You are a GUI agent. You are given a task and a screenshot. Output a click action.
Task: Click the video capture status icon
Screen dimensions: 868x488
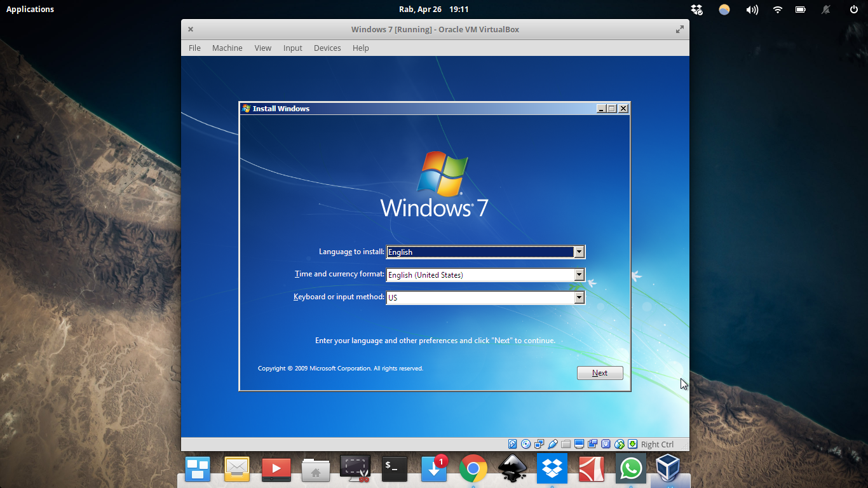click(592, 444)
